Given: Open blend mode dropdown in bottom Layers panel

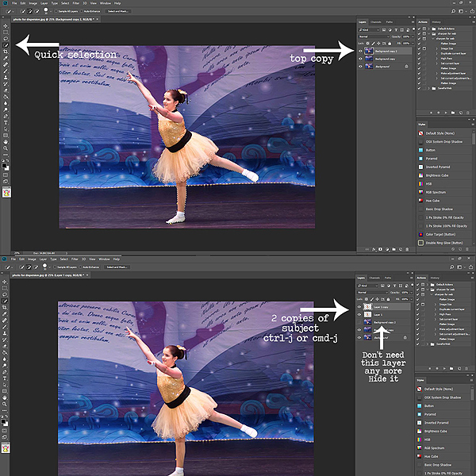Looking at the screenshot, I should click(x=373, y=292).
